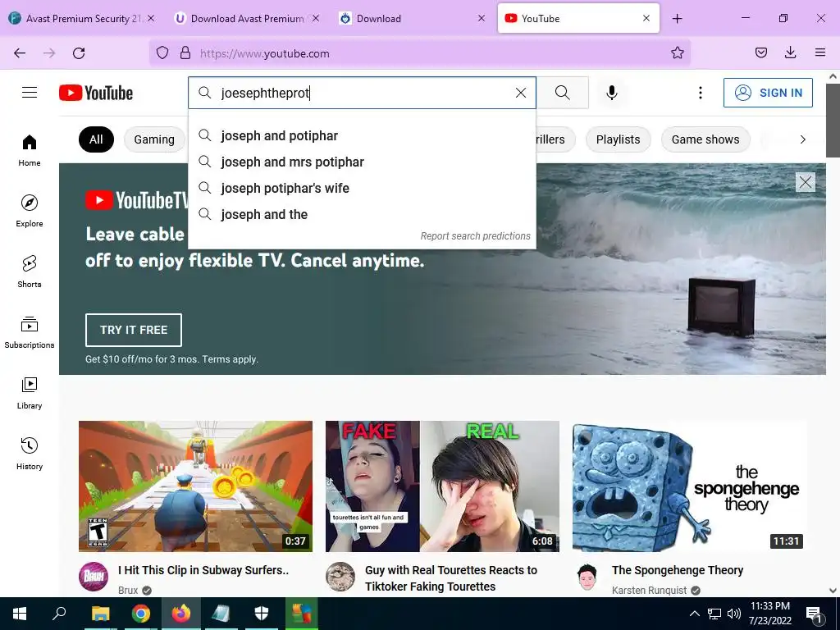
Task: Select the Game shows filter chip
Action: (x=705, y=139)
